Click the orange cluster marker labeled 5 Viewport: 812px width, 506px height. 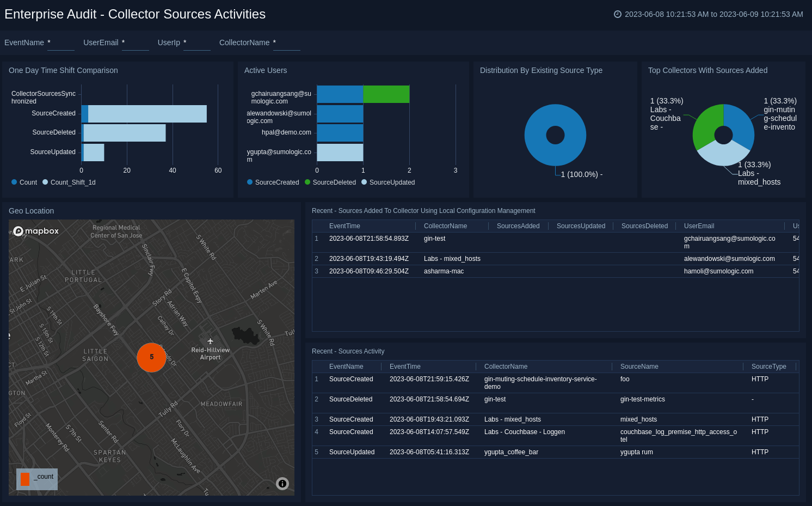[151, 357]
